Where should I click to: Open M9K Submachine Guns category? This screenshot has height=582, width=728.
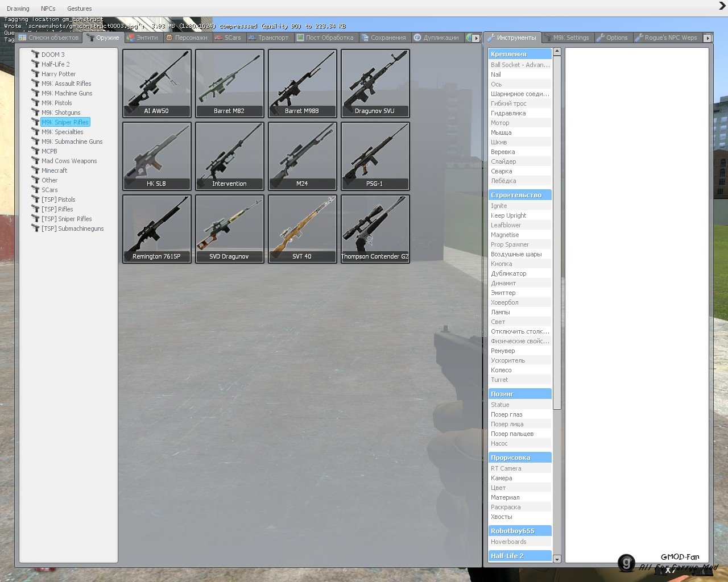(x=72, y=142)
